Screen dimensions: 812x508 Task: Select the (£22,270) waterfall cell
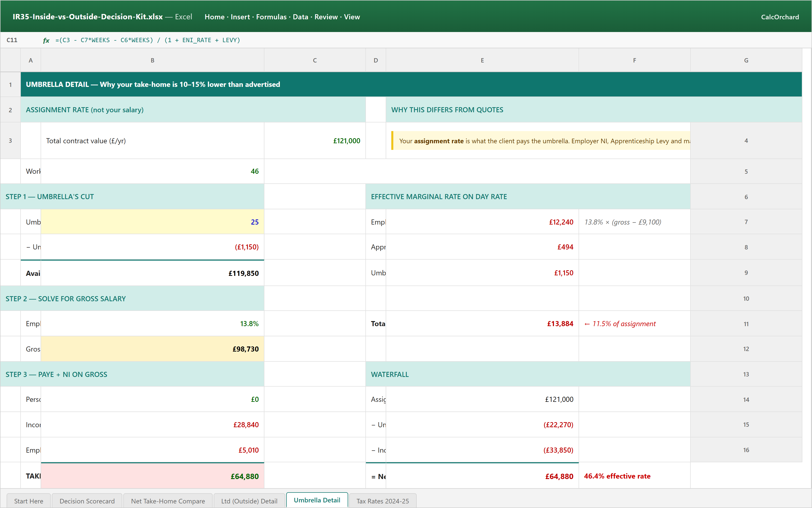tap(482, 424)
